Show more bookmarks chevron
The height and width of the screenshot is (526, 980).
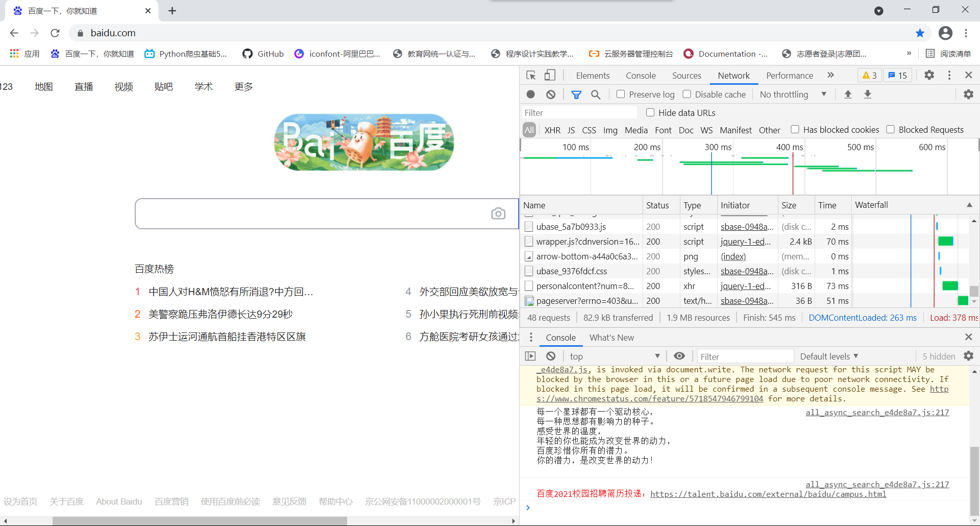point(909,54)
